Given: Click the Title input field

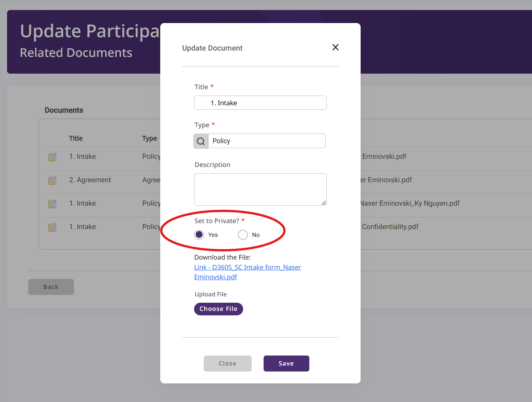Looking at the screenshot, I should [260, 103].
